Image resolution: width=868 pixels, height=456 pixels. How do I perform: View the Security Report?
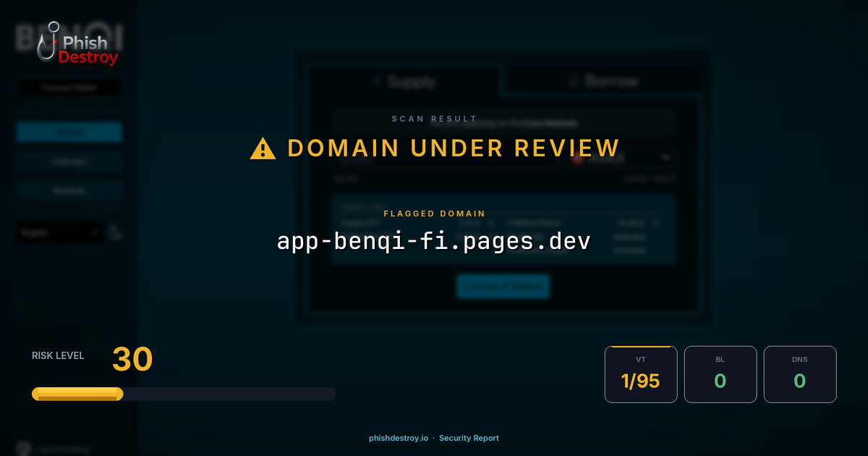coord(469,438)
